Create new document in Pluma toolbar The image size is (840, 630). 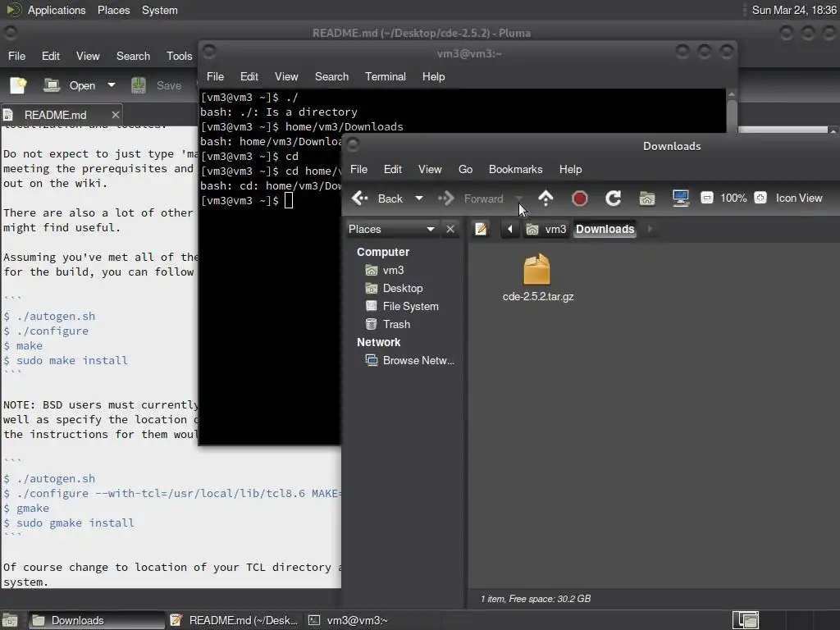coord(18,85)
